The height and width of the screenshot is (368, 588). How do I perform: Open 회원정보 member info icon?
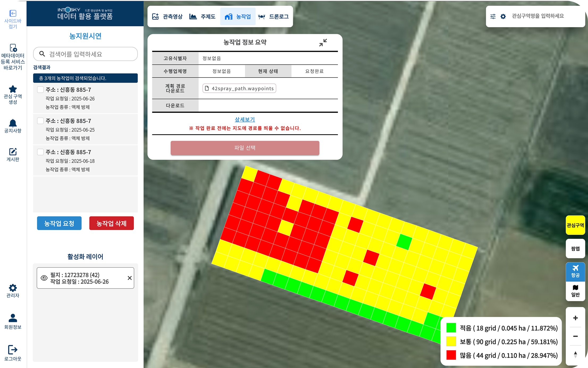[13, 318]
